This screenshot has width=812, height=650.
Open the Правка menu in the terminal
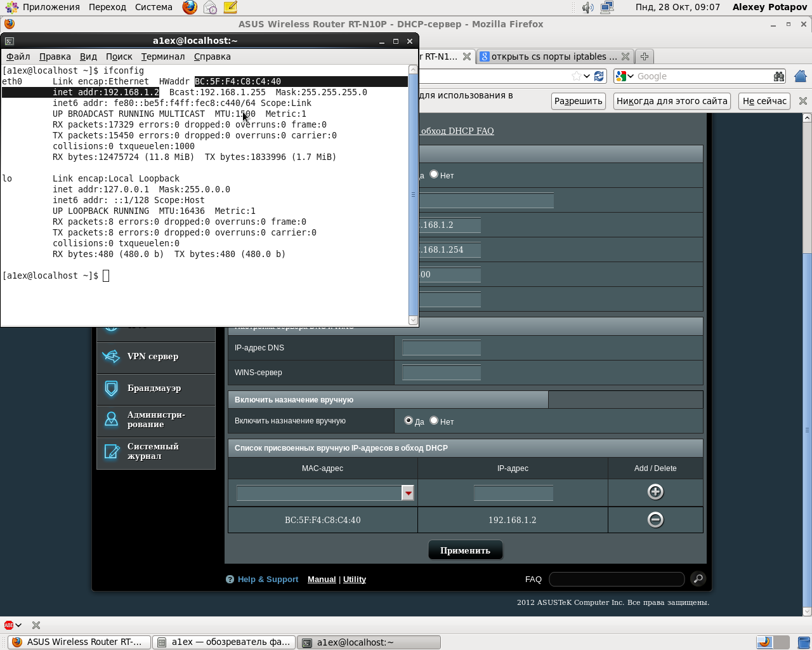coord(55,56)
